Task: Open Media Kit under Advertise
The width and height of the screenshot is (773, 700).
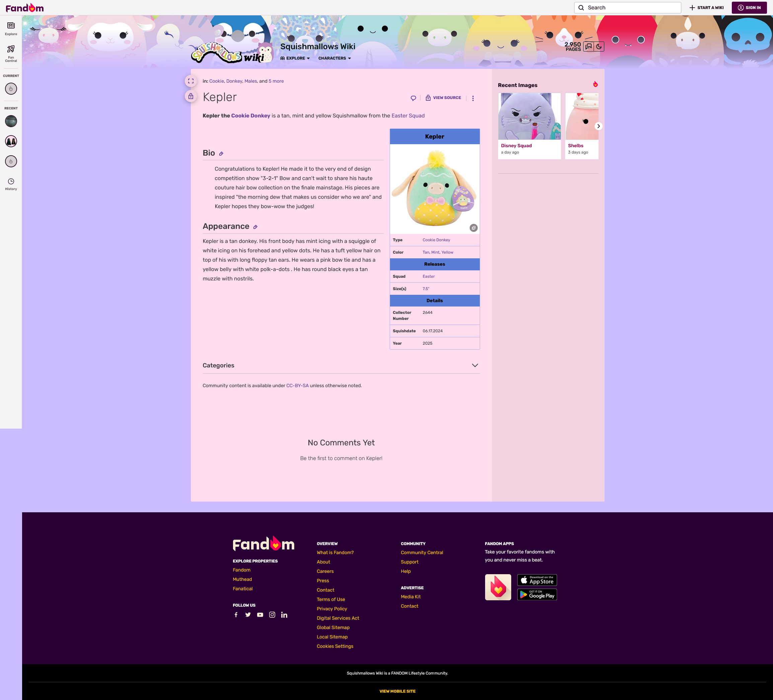Action: 411,597
